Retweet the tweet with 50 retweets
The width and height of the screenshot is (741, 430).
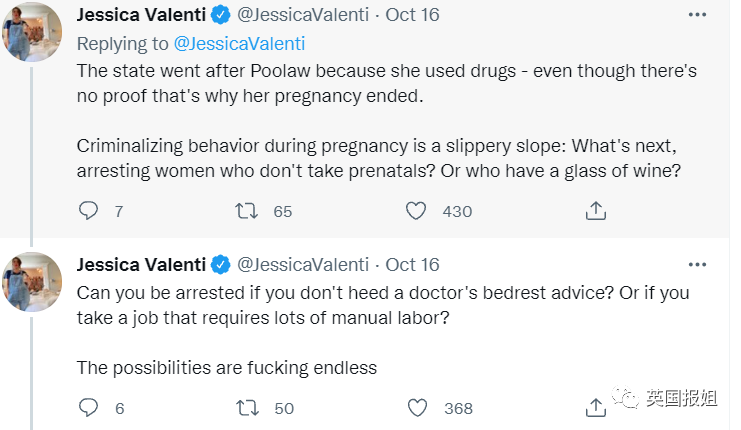tap(245, 408)
